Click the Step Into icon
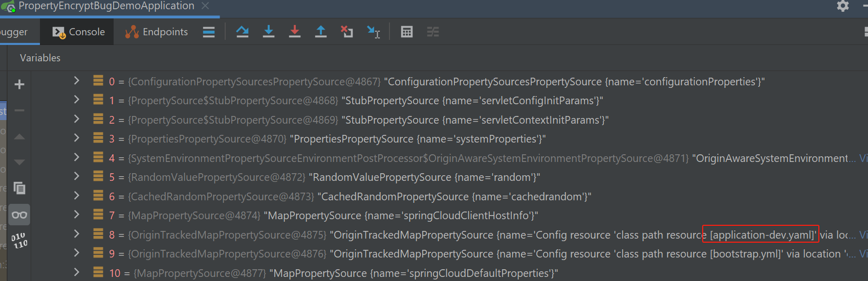 [269, 32]
